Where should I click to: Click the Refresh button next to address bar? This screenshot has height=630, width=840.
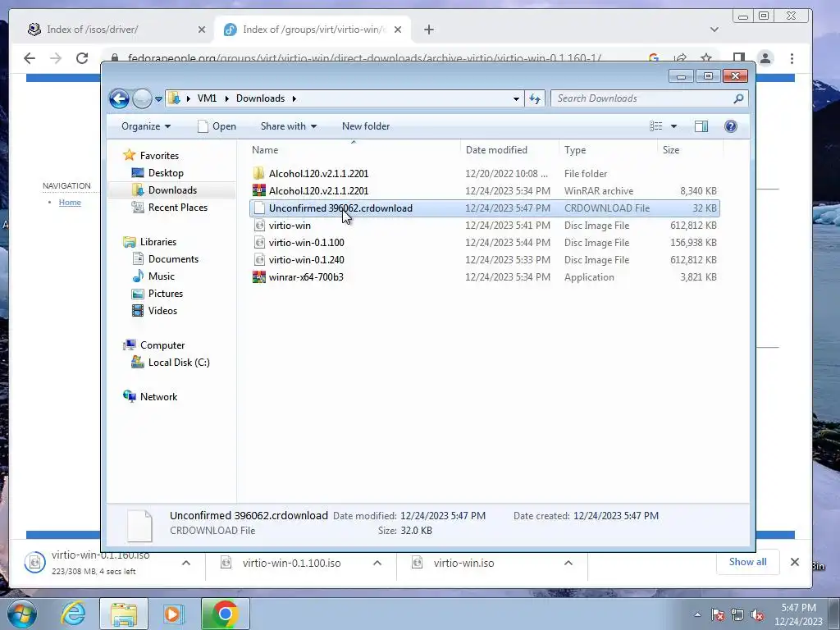pos(535,98)
